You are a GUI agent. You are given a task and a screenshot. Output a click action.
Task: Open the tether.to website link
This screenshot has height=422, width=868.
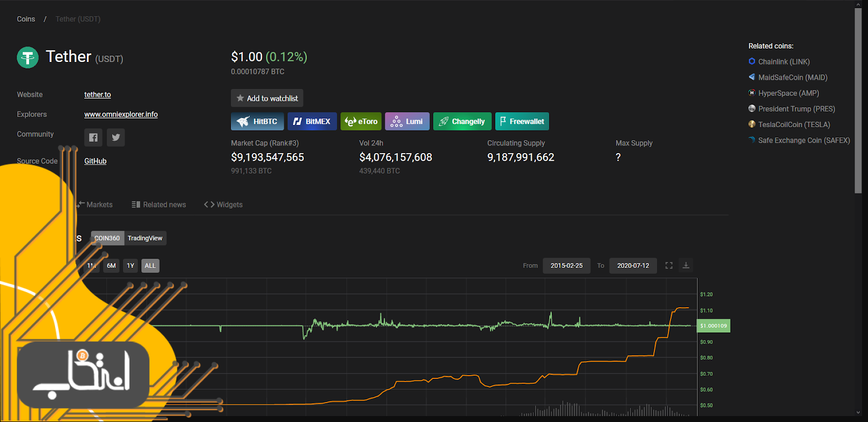pyautogui.click(x=98, y=94)
